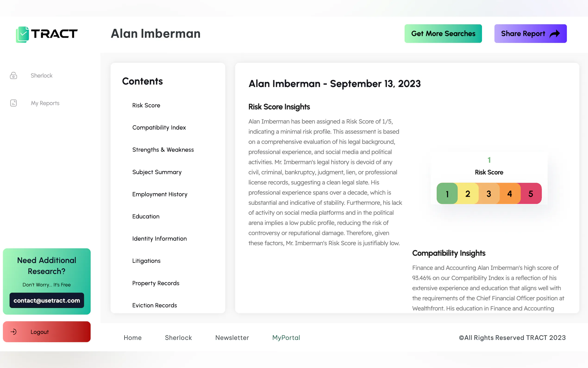588x368 pixels.
Task: Select Strengths & Weakness in Contents
Action: [163, 150]
